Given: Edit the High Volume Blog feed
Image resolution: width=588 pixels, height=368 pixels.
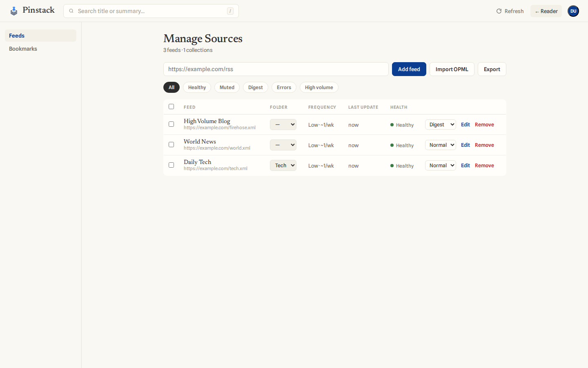Looking at the screenshot, I should 465,124.
